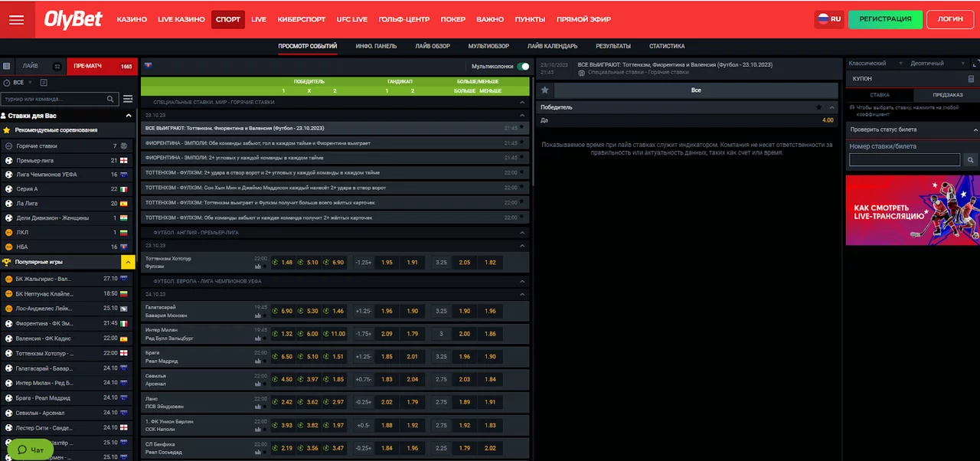Screen dimensions: 980x461
Task: Click the РЕГИСТРАЦИЯ button
Action: click(885, 19)
